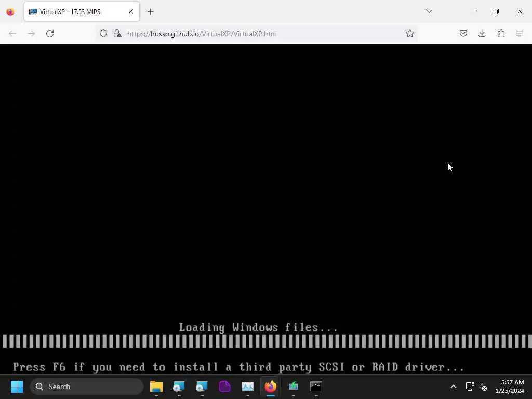This screenshot has height=399, width=532.
Task: Click Press F6 SCSI driver message
Action: (x=238, y=367)
